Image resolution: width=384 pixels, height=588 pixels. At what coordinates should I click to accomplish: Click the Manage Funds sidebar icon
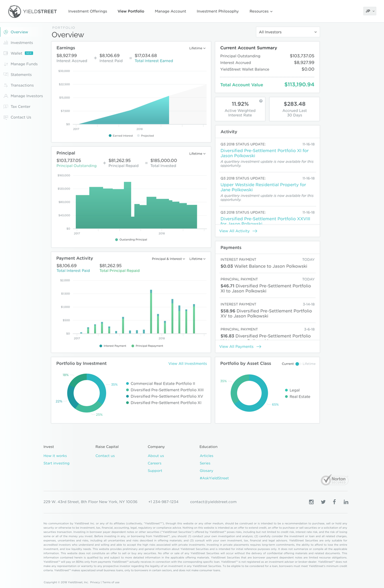pyautogui.click(x=6, y=64)
